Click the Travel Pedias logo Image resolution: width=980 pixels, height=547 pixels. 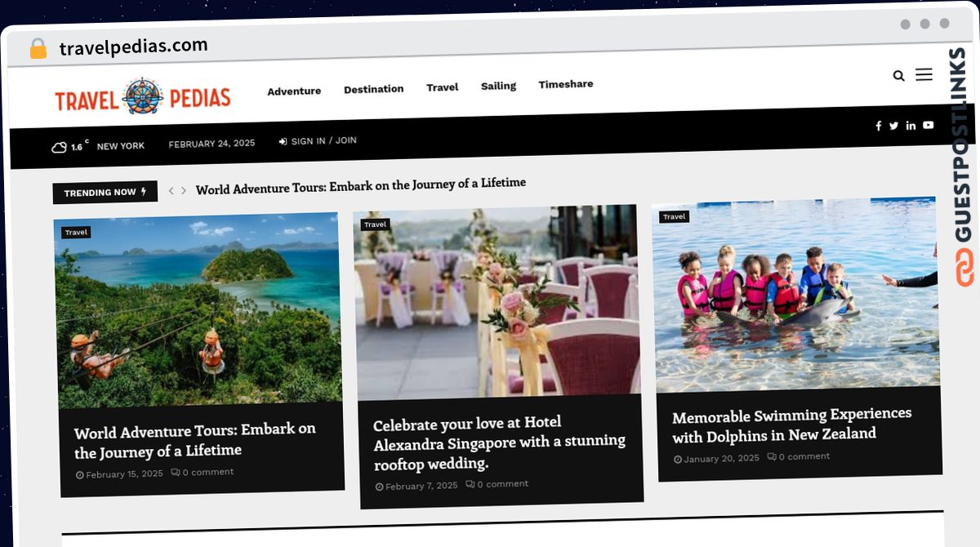coord(143,97)
